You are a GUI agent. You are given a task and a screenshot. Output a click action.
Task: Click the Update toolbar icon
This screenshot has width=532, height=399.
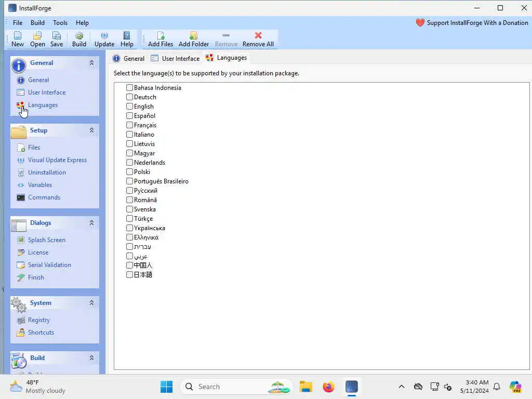[104, 39]
